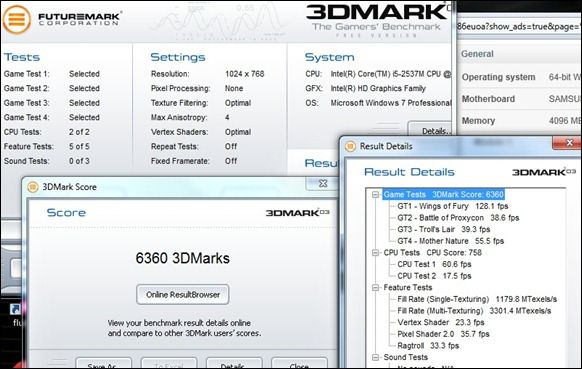Select Fill Rate (Single-Texturing) row
The height and width of the screenshot is (369, 582).
[x=477, y=299]
